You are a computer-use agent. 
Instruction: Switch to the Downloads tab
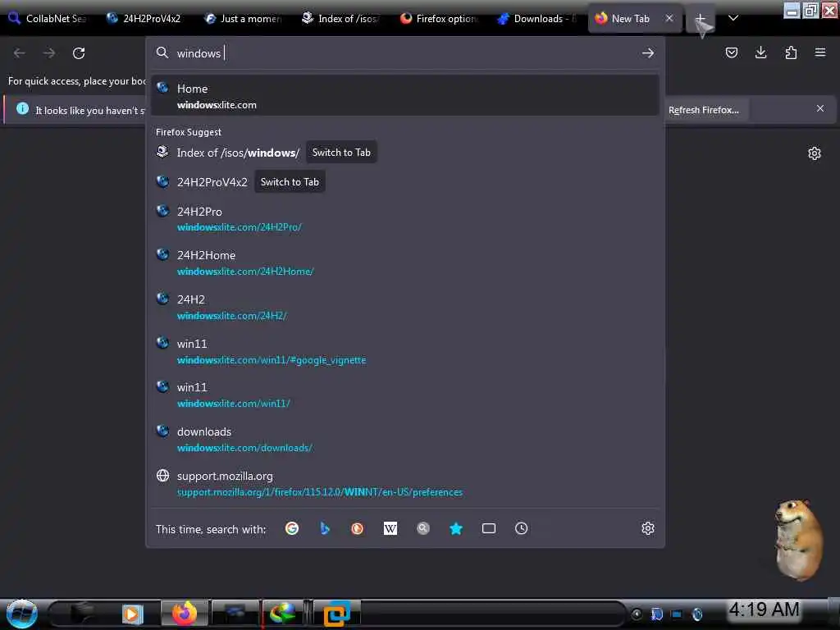(536, 19)
